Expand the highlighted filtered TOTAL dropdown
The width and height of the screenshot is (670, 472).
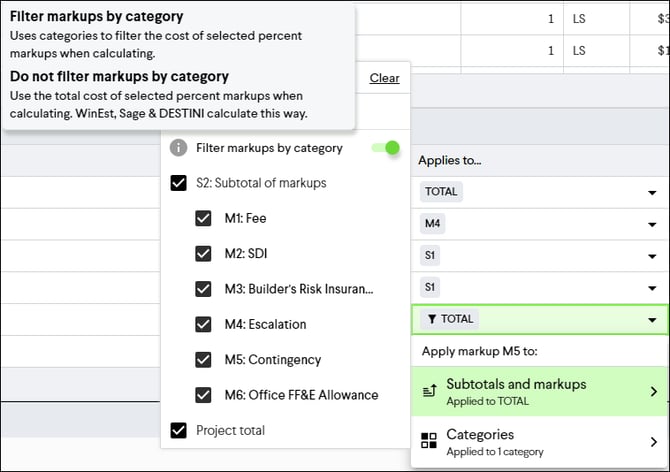pyautogui.click(x=652, y=320)
